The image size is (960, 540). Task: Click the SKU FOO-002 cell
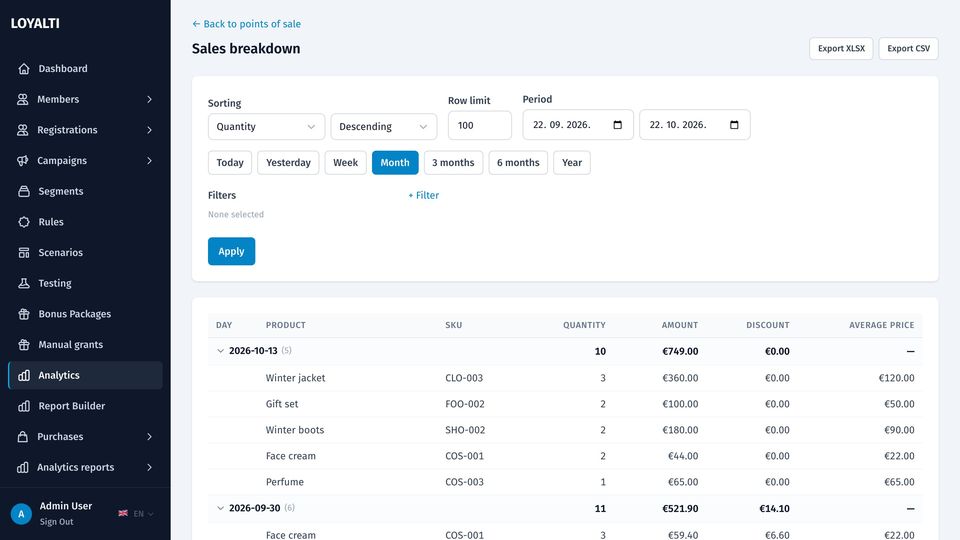(x=465, y=404)
